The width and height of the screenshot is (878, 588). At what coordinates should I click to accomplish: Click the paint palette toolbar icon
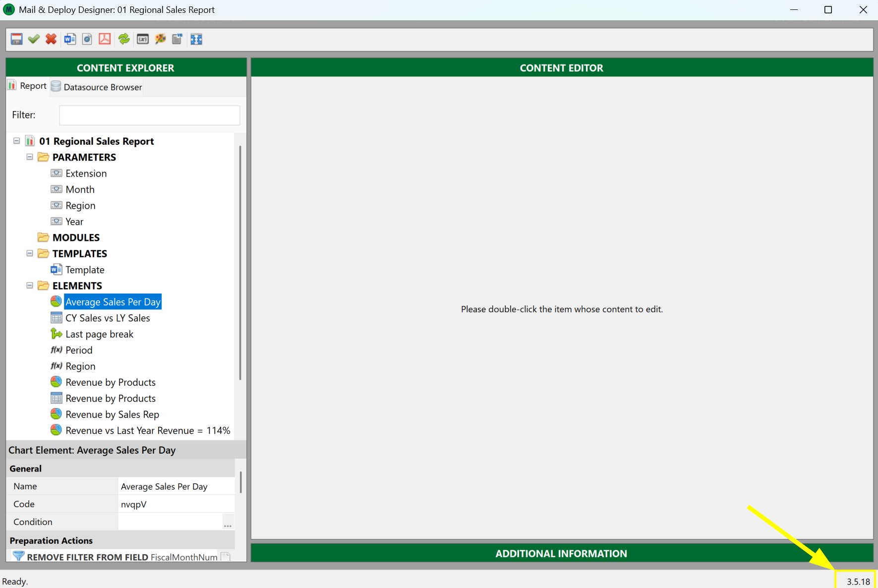click(160, 39)
